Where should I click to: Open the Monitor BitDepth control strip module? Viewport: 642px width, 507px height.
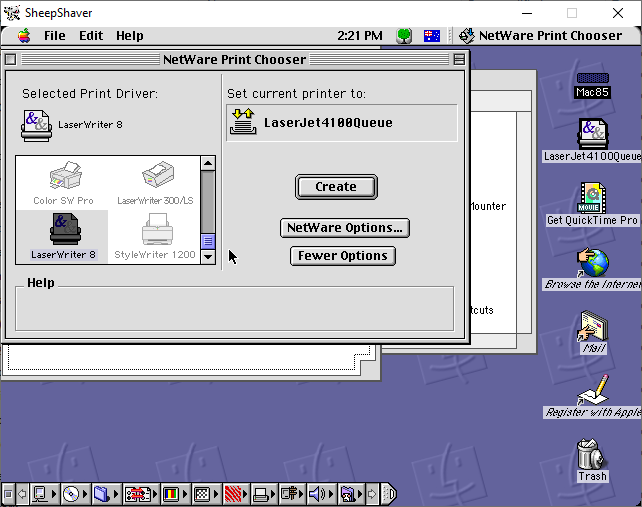click(x=175, y=494)
